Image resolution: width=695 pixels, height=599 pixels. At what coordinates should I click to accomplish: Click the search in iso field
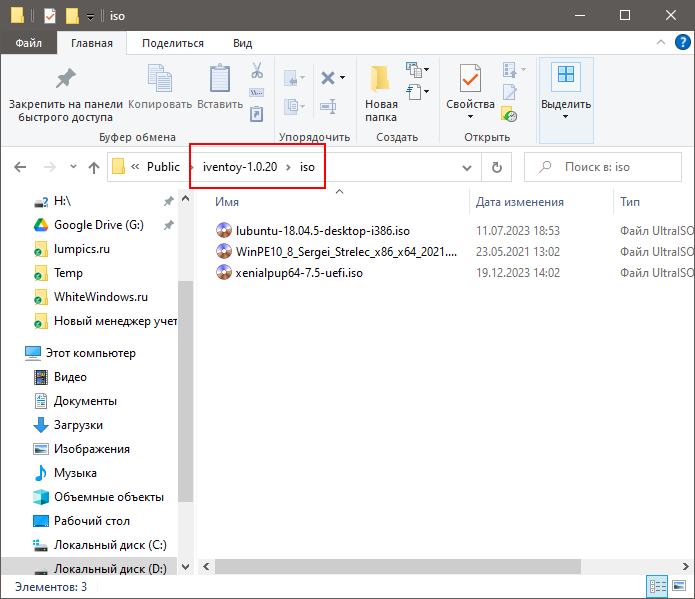pyautogui.click(x=603, y=167)
